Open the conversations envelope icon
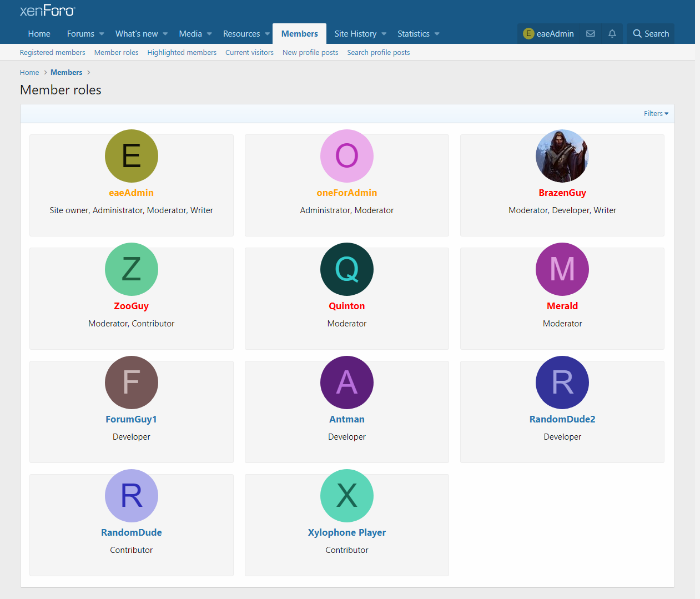 point(591,34)
